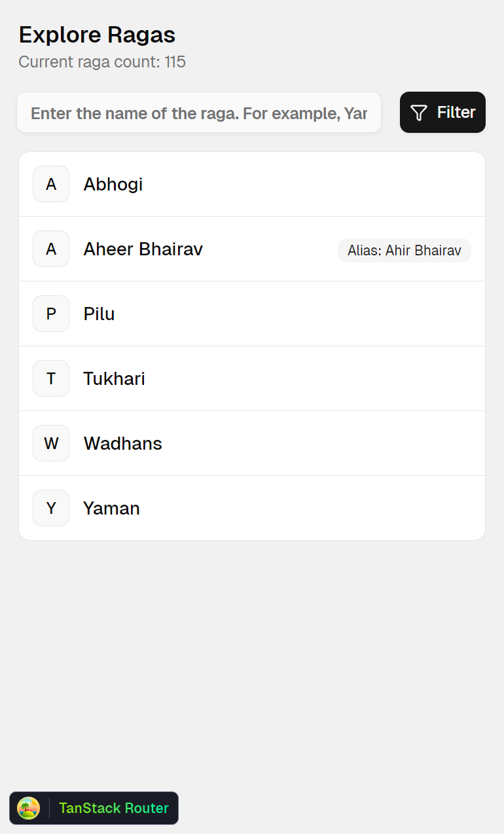The width and height of the screenshot is (504, 834).
Task: Select the Wadhans raga row
Action: [x=123, y=444]
